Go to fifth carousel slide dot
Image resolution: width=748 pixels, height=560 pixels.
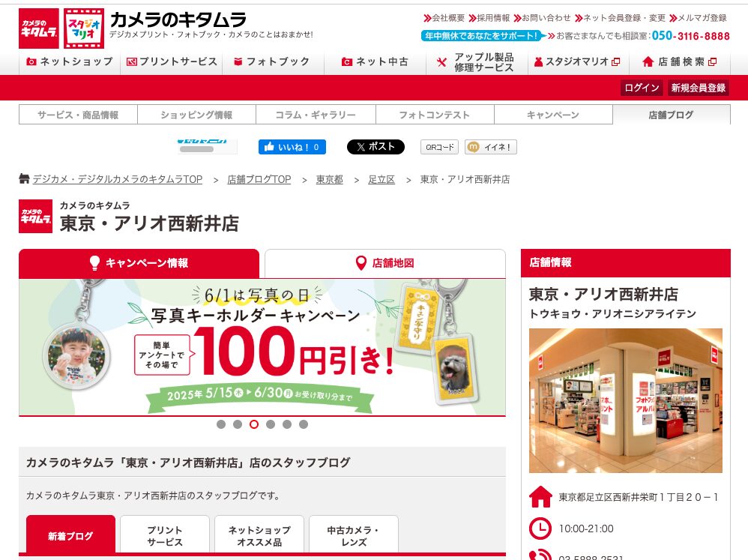287,424
